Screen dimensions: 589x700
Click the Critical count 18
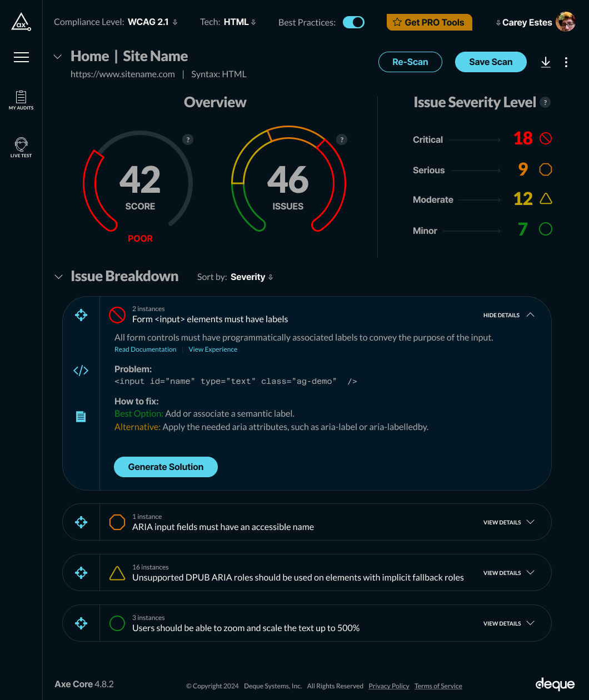coord(523,138)
